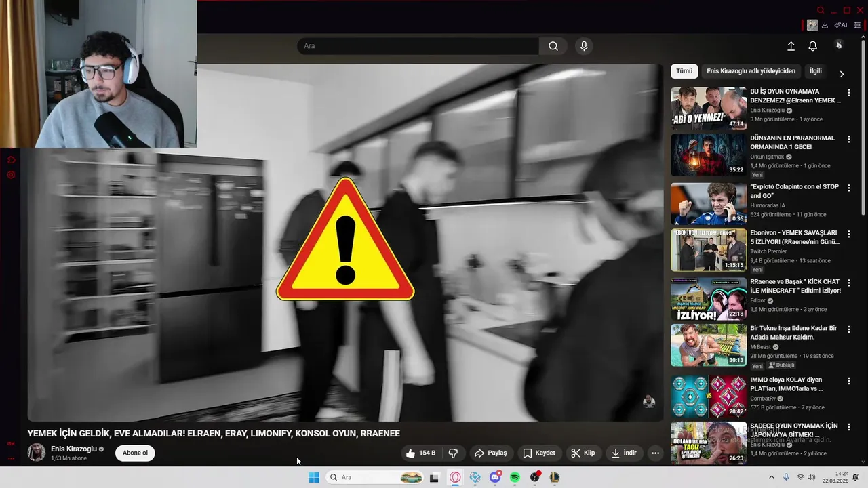The height and width of the screenshot is (488, 868).
Task: Open YouTube notifications bell
Action: click(x=812, y=46)
